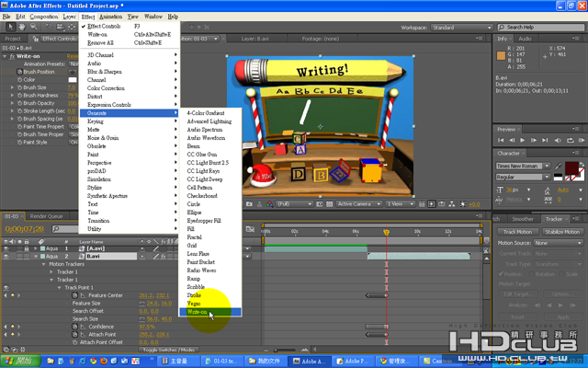
Task: Select the Pan Behind tool
Action: pos(72,27)
